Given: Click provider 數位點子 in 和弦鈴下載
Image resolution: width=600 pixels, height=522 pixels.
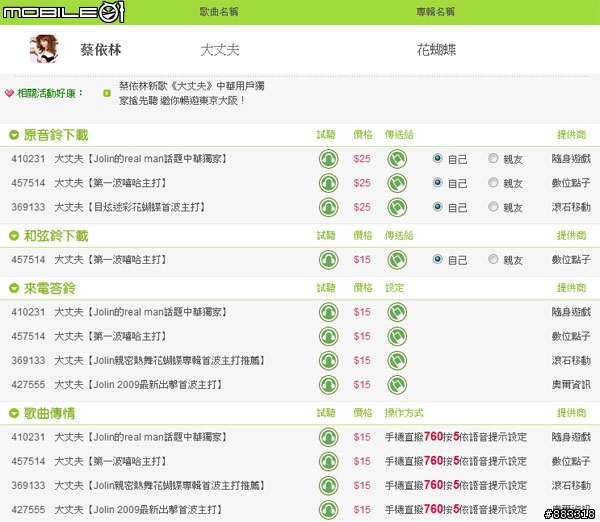Looking at the screenshot, I should (x=571, y=260).
